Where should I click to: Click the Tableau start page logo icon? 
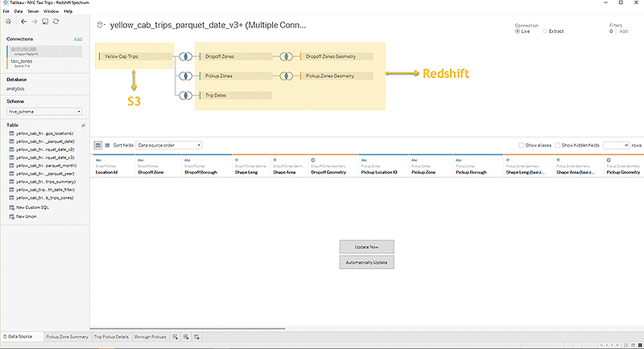click(8, 22)
